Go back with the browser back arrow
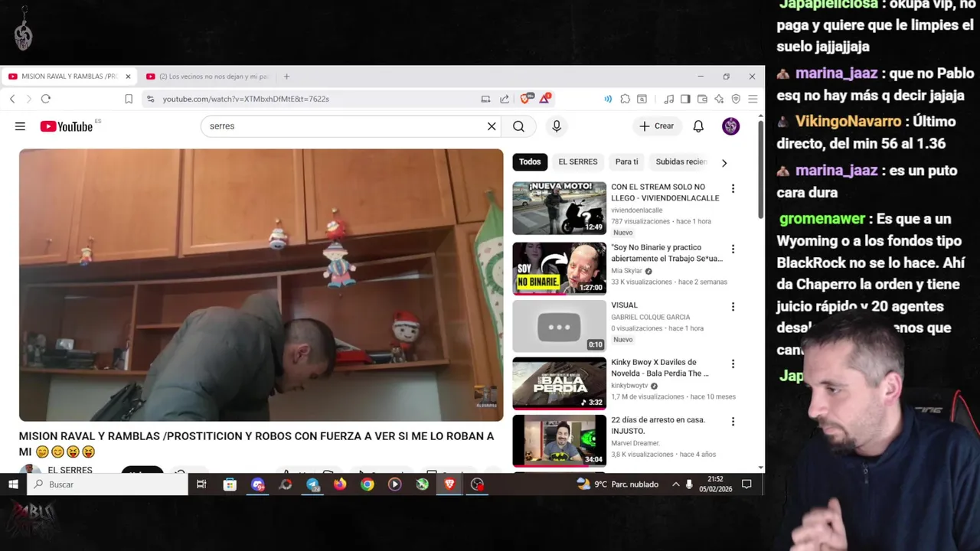The height and width of the screenshot is (551, 980). click(12, 99)
